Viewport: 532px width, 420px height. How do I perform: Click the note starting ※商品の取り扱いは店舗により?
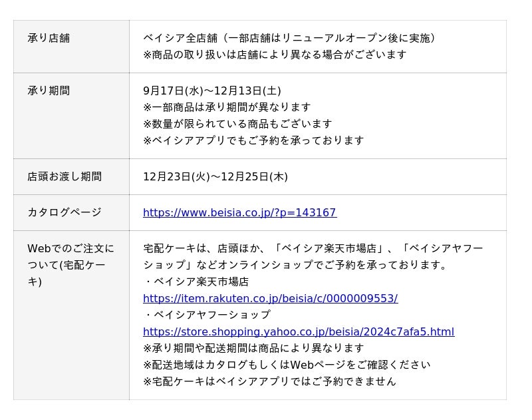(275, 55)
